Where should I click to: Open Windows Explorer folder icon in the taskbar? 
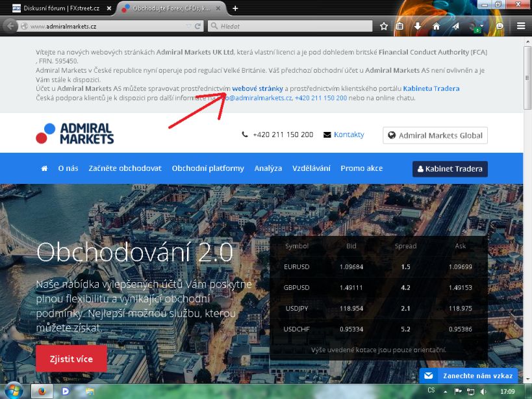tap(90, 392)
